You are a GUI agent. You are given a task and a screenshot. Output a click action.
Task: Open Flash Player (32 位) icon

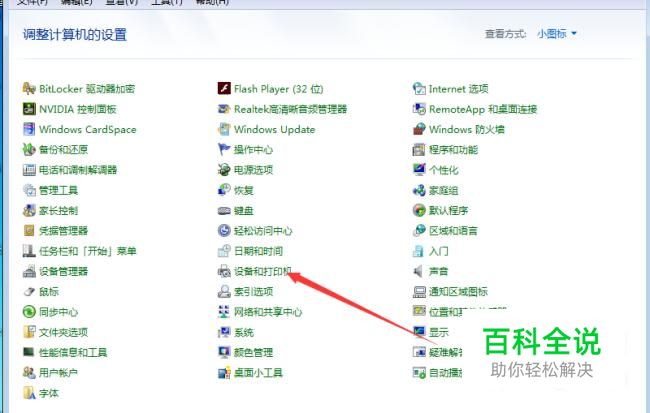(224, 88)
